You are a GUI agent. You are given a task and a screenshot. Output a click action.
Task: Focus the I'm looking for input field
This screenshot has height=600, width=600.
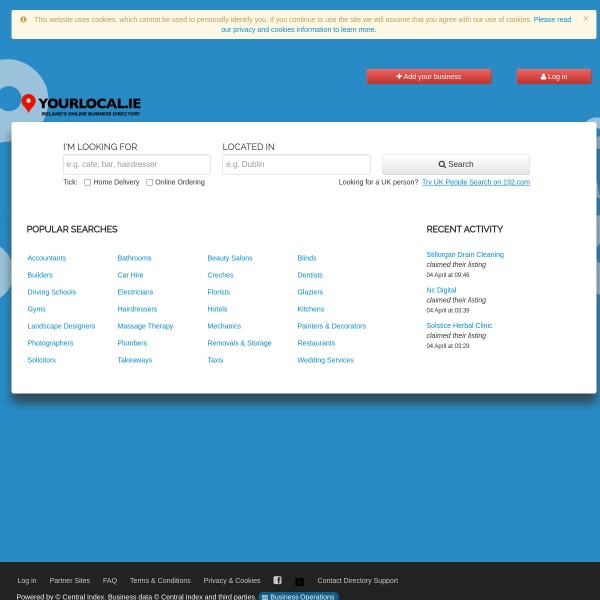tap(137, 164)
